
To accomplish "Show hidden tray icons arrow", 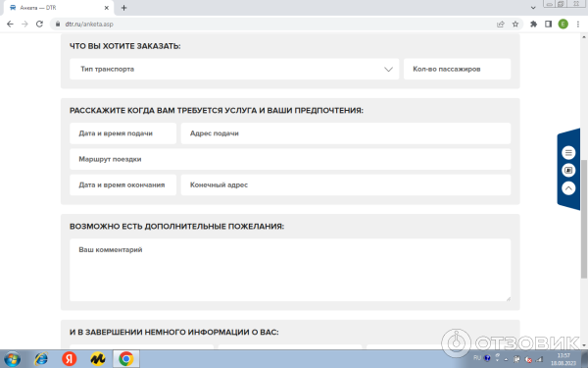I will (x=506, y=359).
